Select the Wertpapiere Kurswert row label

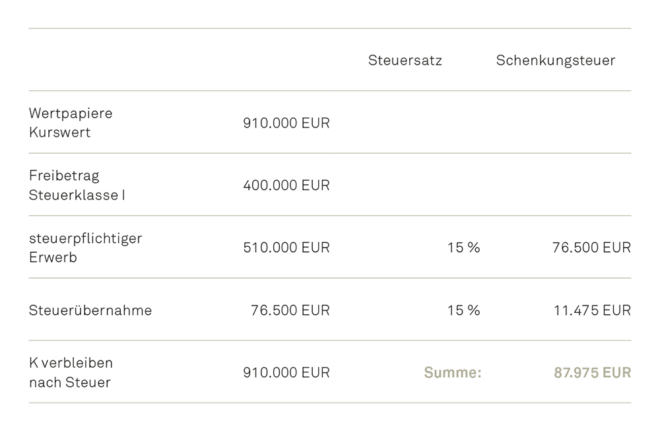point(71,122)
